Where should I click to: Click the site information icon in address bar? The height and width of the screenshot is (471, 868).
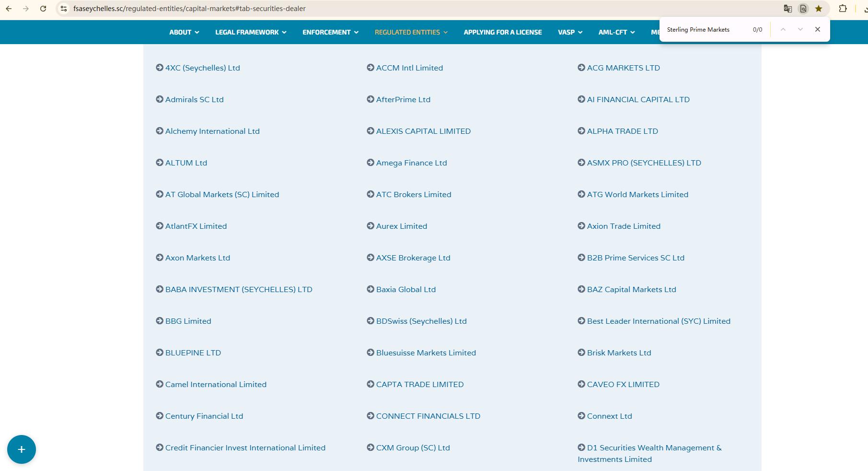tap(64, 9)
